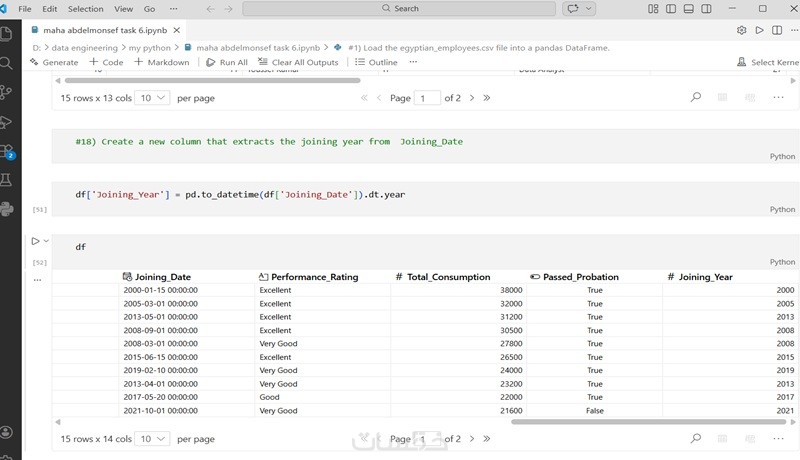The width and height of the screenshot is (800, 460).
Task: Go to the next page in the lower table
Action: [472, 439]
